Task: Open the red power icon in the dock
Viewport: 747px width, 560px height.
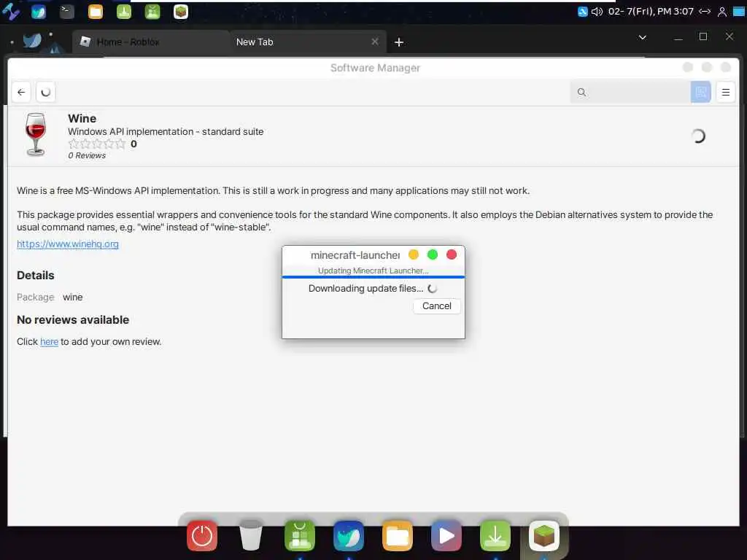Action: tap(202, 536)
